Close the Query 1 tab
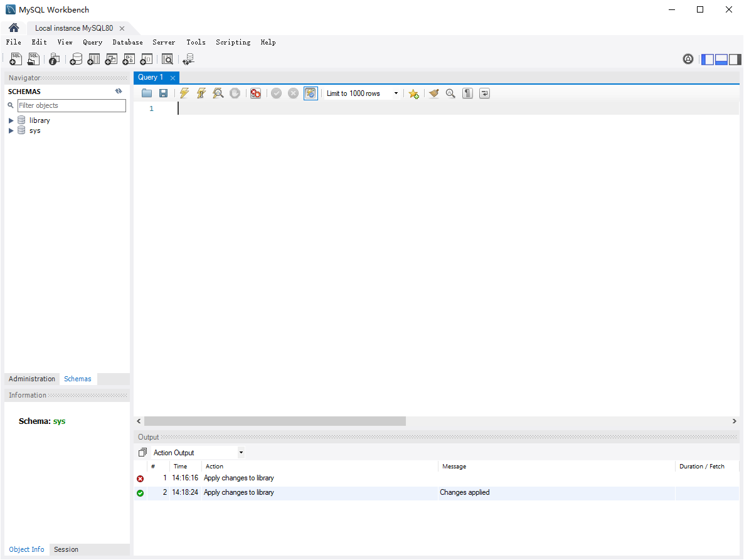 point(173,78)
